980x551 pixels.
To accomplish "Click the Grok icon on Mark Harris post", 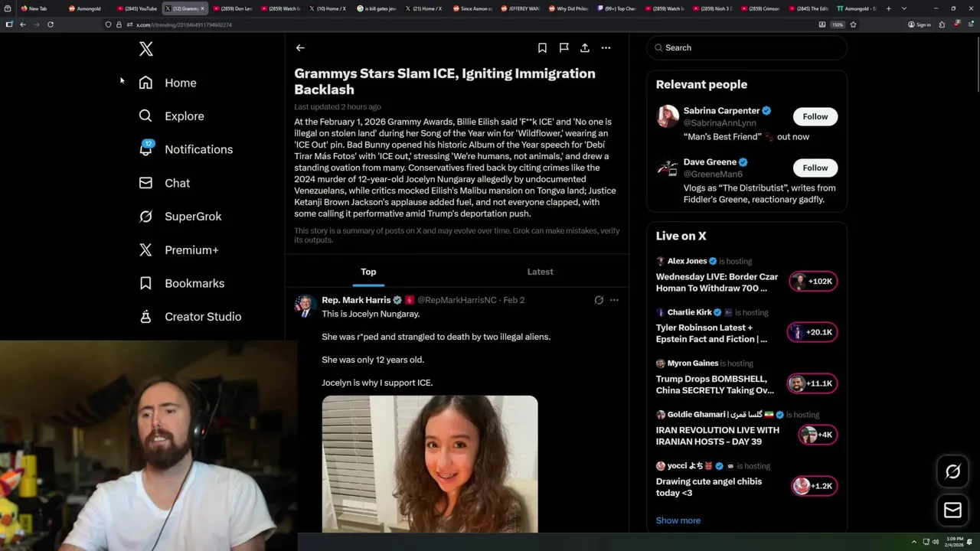I will (599, 300).
